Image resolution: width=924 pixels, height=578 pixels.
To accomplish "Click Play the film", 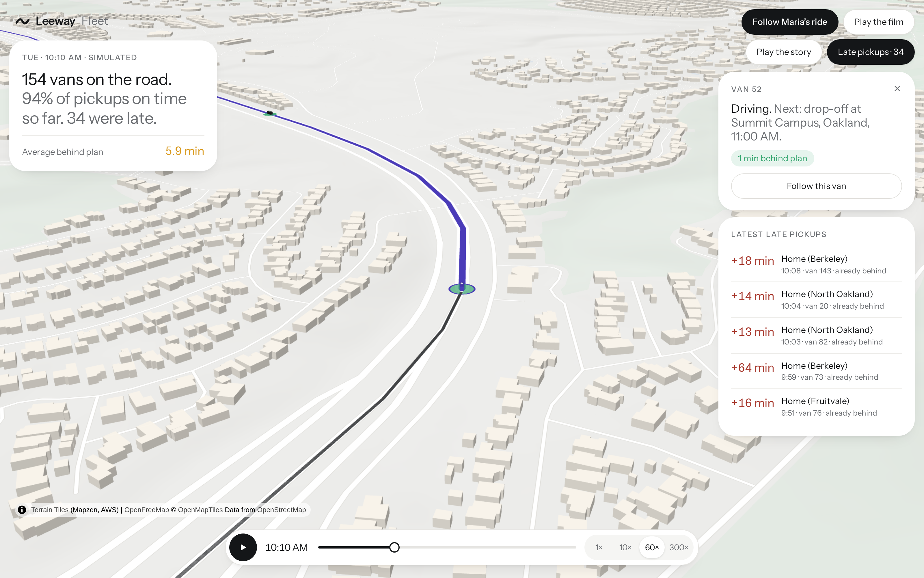I will (879, 22).
